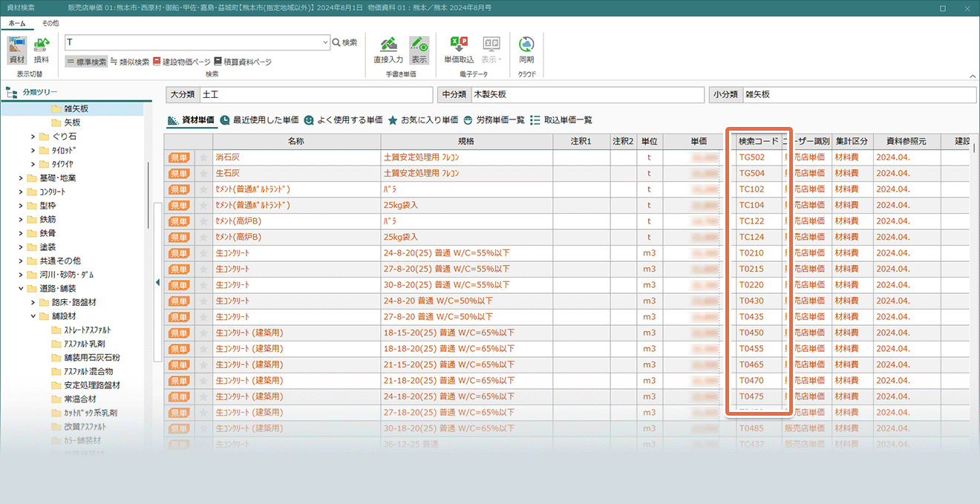The image size is (980, 504).
Task: Click 県単 badge on 消石灰 row
Action: tap(179, 158)
